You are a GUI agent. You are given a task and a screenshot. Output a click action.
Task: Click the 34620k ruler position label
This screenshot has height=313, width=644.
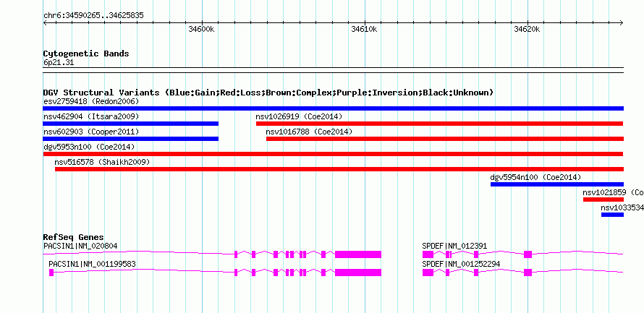pos(527,29)
